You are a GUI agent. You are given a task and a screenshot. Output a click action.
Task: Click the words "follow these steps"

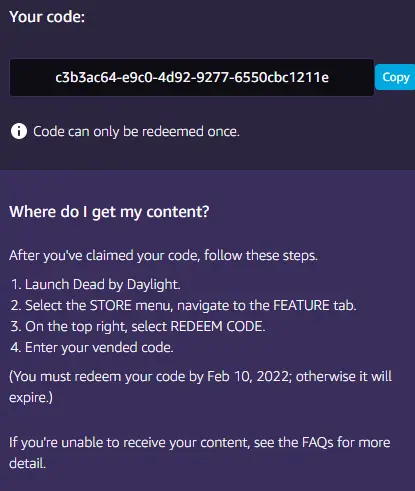pos(261,256)
